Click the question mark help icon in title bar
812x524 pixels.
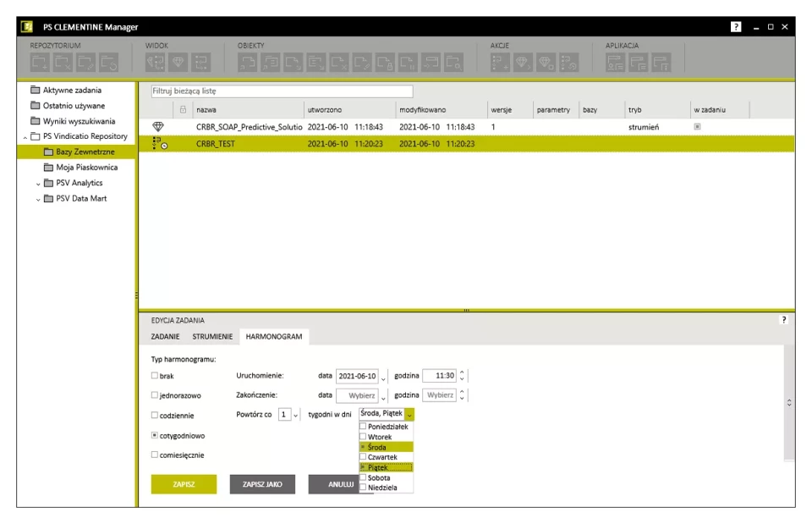(736, 27)
